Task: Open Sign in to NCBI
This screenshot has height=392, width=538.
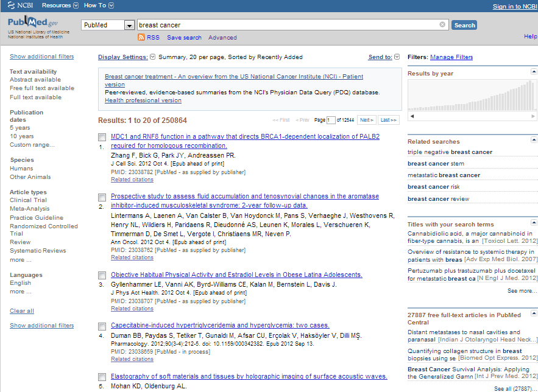Action: coord(515,7)
